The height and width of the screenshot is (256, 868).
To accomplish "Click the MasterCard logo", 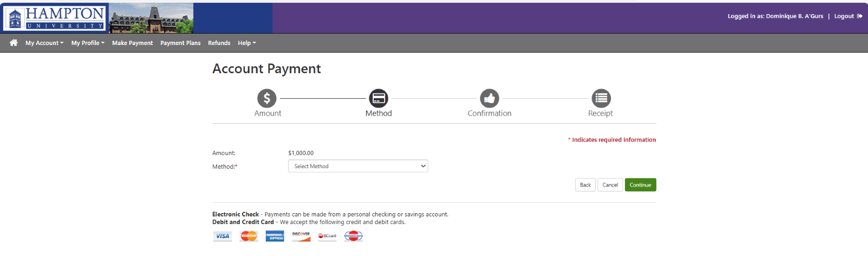I will [x=249, y=236].
